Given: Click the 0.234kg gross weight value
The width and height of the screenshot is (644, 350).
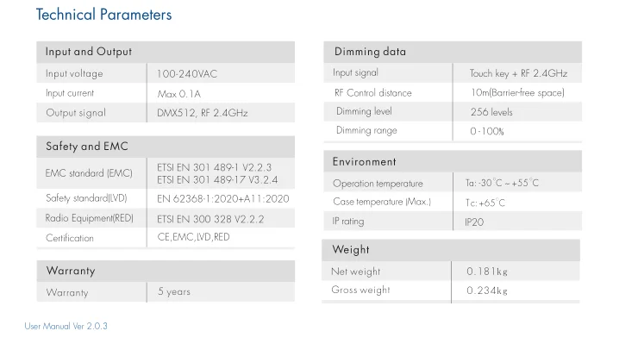Looking at the screenshot, I should tap(487, 291).
